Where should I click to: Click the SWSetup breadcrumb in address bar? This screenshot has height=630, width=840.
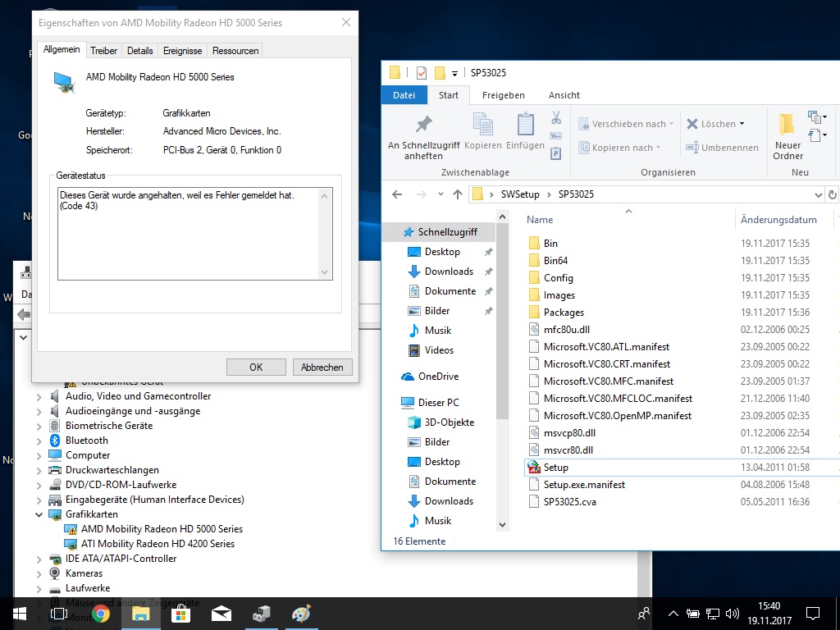coord(519,194)
